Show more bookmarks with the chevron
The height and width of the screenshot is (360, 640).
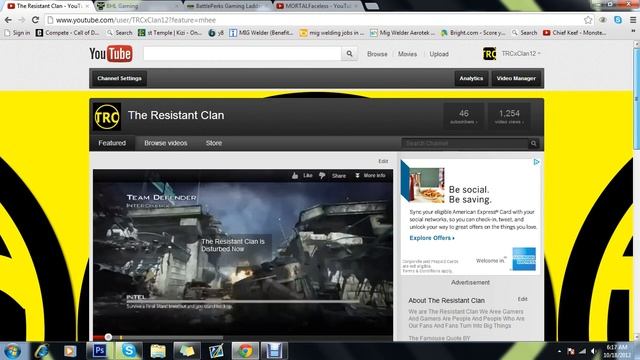[x=633, y=31]
